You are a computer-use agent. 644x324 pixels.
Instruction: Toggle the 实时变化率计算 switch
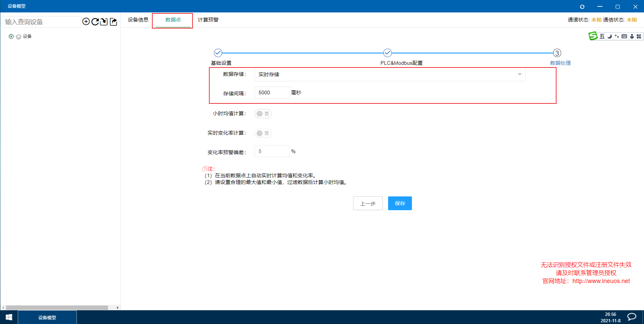(x=263, y=133)
